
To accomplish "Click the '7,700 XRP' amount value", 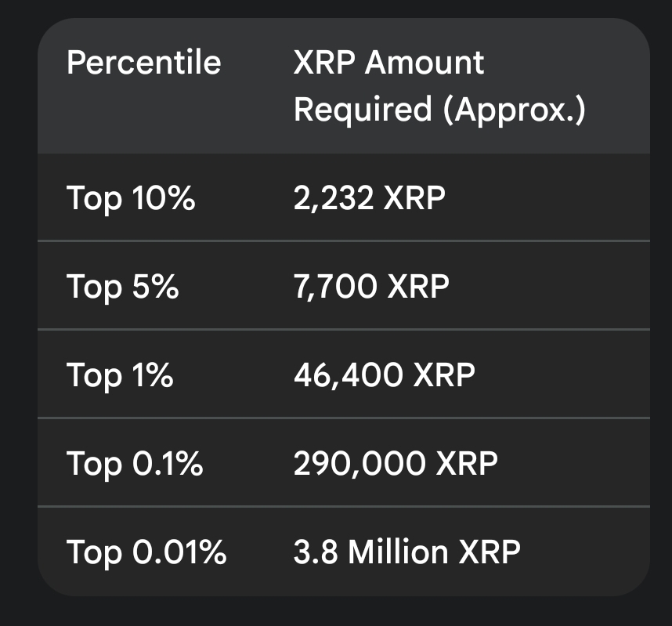I will pos(371,287).
